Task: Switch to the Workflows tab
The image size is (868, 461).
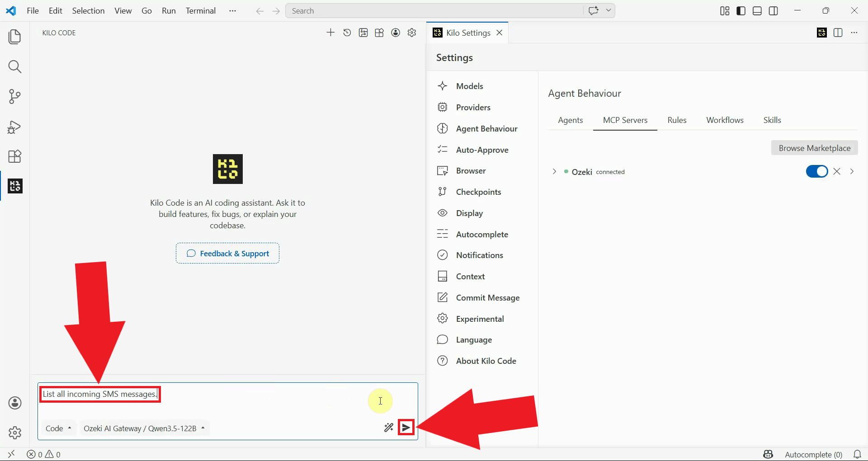Action: [x=725, y=120]
